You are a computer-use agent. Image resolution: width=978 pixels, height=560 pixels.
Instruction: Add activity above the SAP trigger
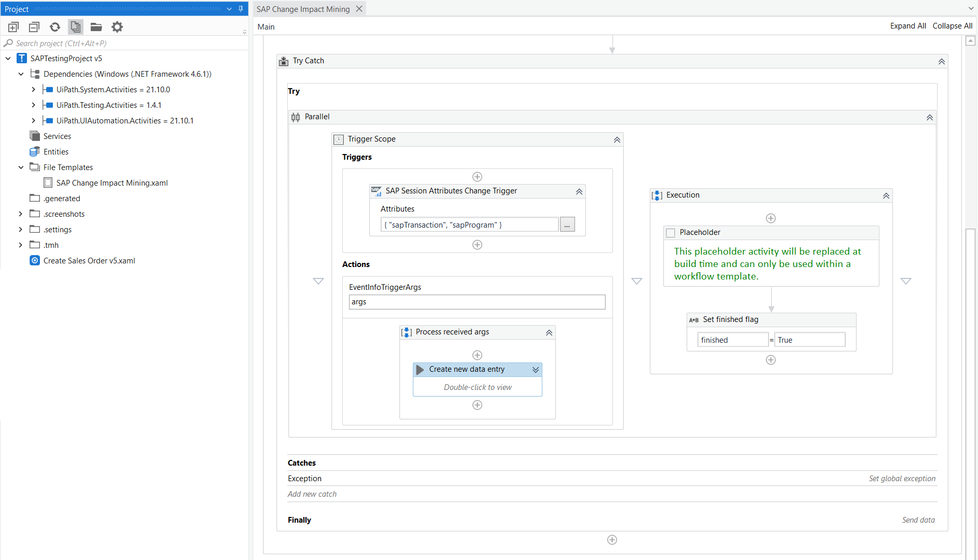(478, 177)
